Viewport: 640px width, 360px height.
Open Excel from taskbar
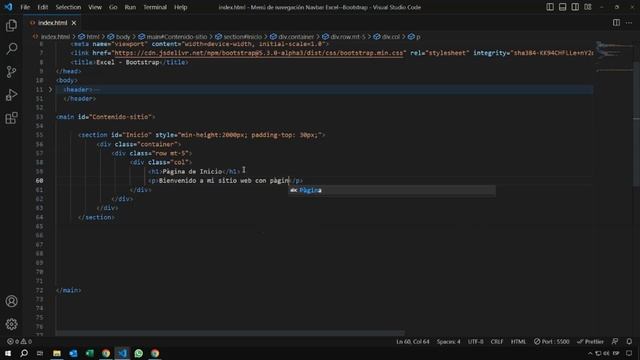[89, 353]
